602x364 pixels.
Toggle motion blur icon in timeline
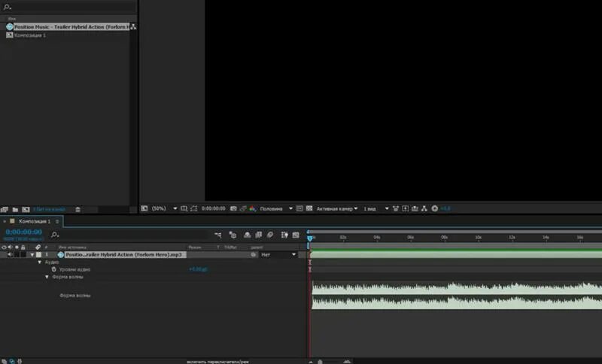pos(270,235)
